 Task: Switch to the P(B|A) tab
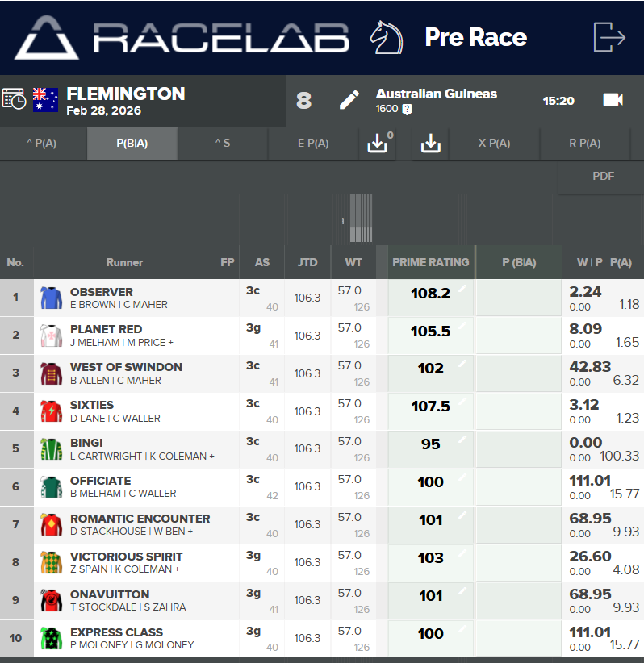[132, 144]
